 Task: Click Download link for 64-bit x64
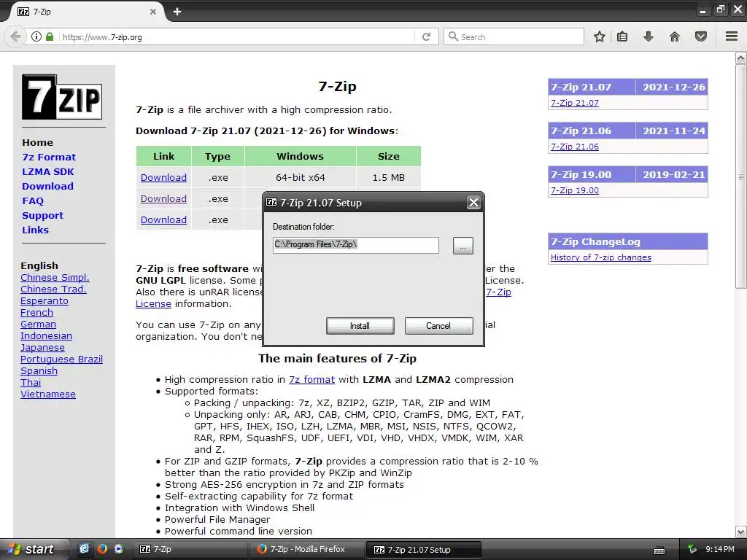pyautogui.click(x=163, y=178)
